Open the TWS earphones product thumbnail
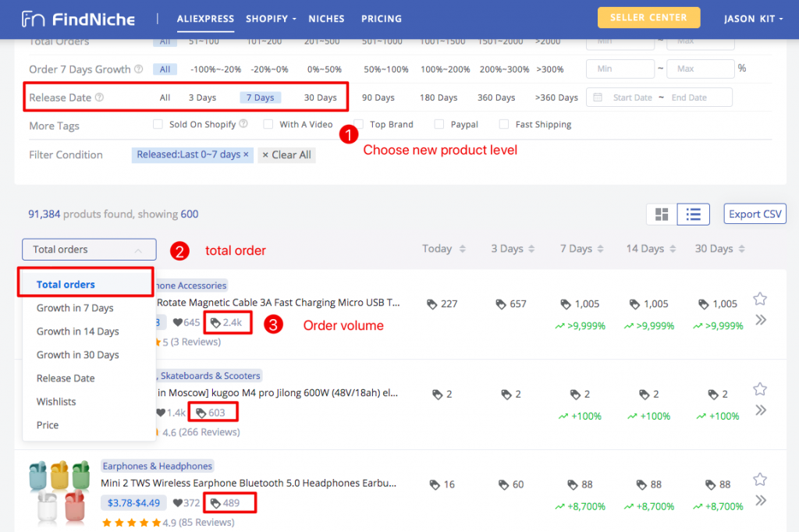 click(x=60, y=492)
